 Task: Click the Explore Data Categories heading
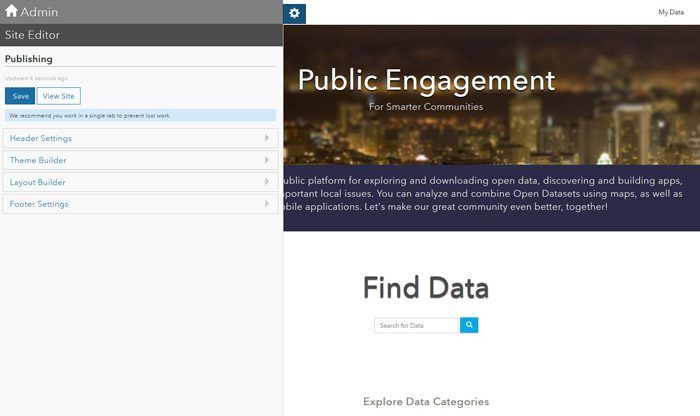pos(425,401)
